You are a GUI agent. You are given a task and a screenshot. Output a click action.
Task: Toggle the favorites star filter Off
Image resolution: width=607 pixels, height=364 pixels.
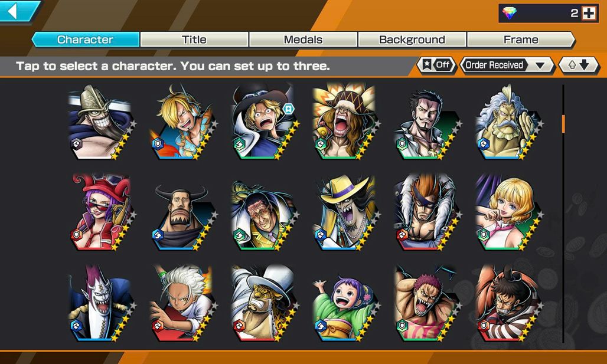click(x=436, y=65)
